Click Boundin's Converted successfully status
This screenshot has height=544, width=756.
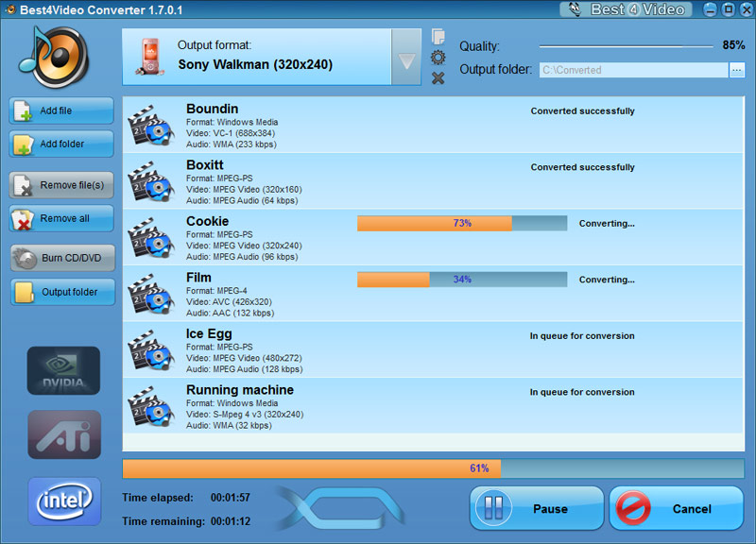point(582,111)
